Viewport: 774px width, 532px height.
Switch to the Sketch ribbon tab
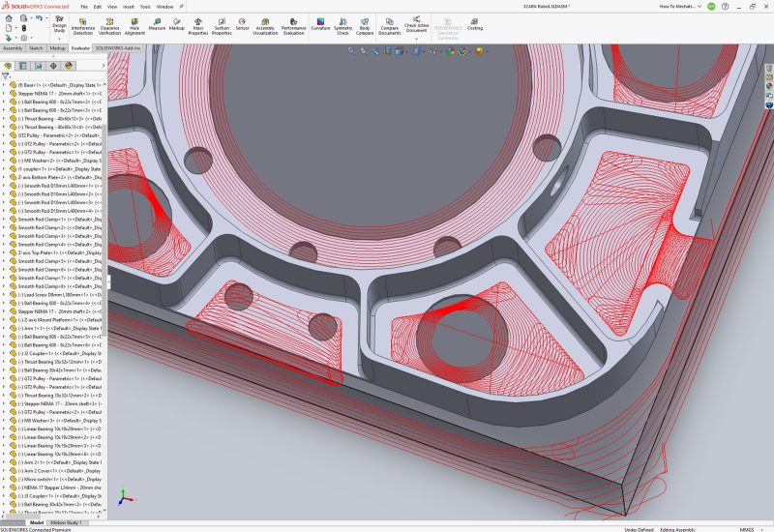pyautogui.click(x=36, y=48)
